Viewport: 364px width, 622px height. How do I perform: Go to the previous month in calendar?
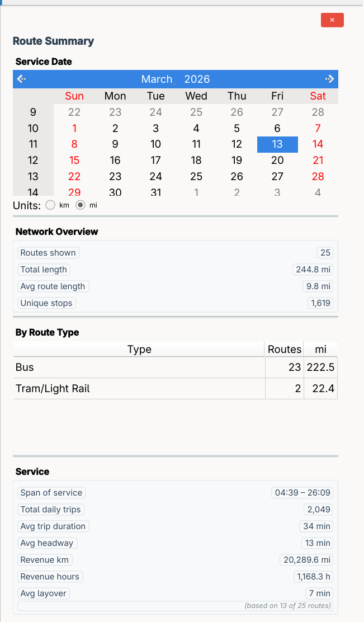(21, 79)
